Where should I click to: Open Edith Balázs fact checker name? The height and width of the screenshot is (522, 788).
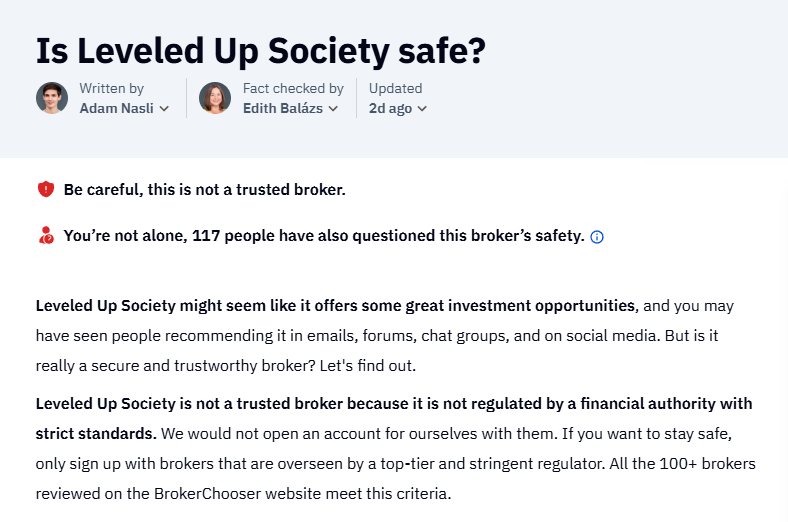click(283, 109)
